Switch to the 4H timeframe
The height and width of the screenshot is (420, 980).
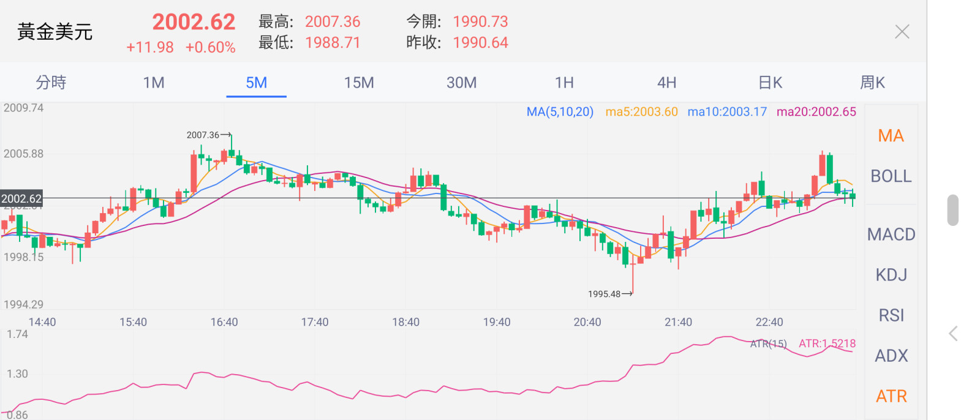point(667,83)
